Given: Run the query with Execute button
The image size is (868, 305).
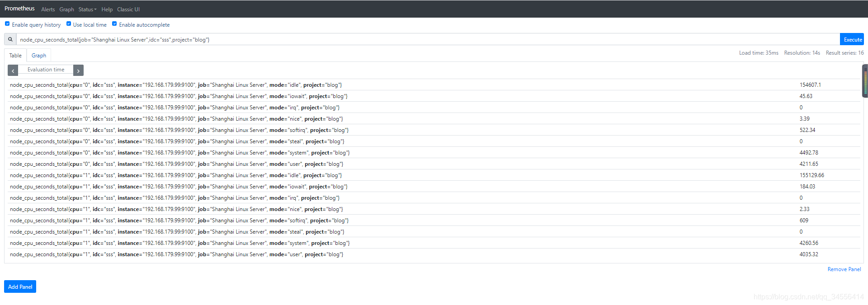Looking at the screenshot, I should pyautogui.click(x=852, y=39).
